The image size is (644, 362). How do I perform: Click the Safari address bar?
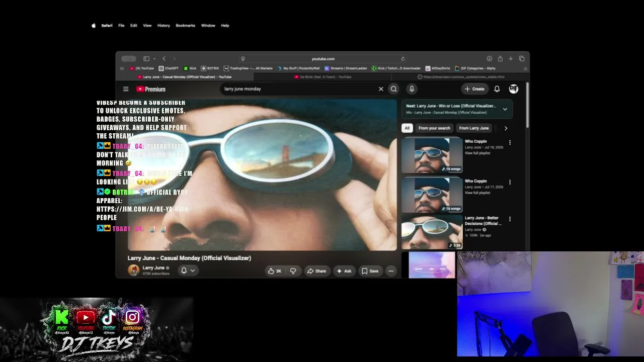(x=323, y=59)
